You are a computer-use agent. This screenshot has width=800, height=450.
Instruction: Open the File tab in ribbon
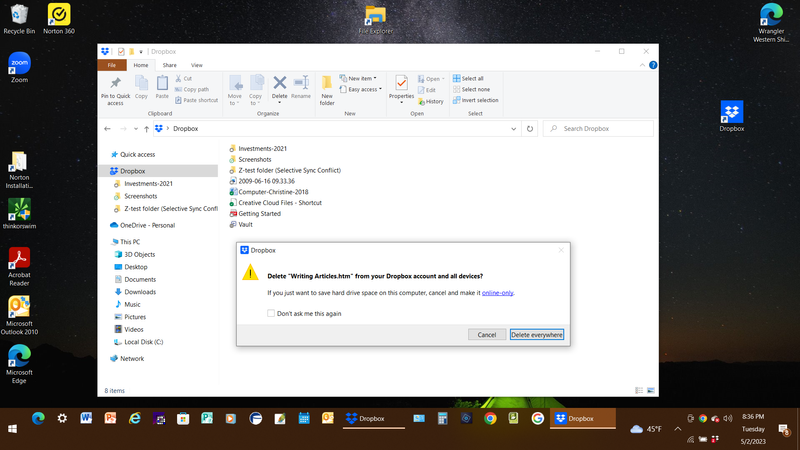[111, 65]
